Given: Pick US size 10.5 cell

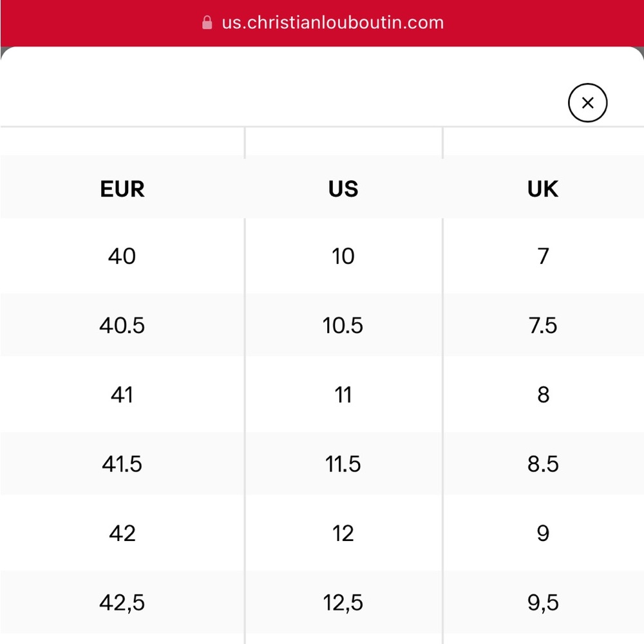Looking at the screenshot, I should click(x=343, y=325).
